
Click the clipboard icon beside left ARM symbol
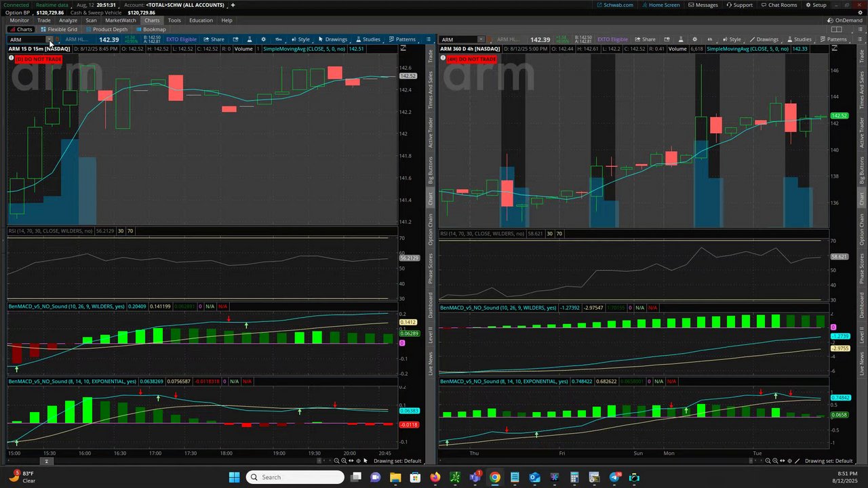[57, 39]
